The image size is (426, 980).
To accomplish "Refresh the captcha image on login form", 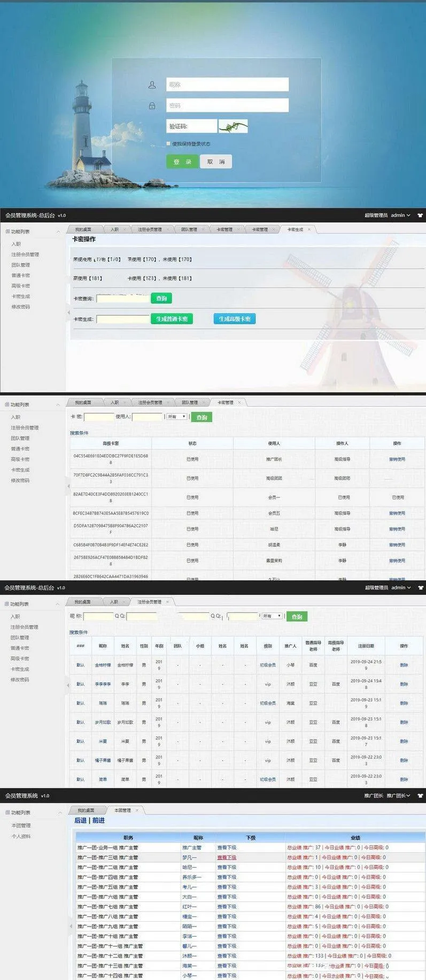I will tap(234, 126).
